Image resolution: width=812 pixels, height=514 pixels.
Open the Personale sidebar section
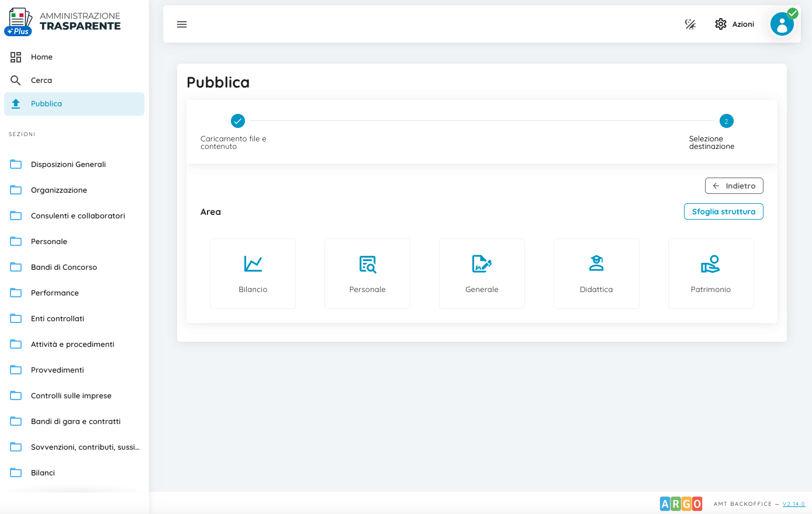pos(74,241)
